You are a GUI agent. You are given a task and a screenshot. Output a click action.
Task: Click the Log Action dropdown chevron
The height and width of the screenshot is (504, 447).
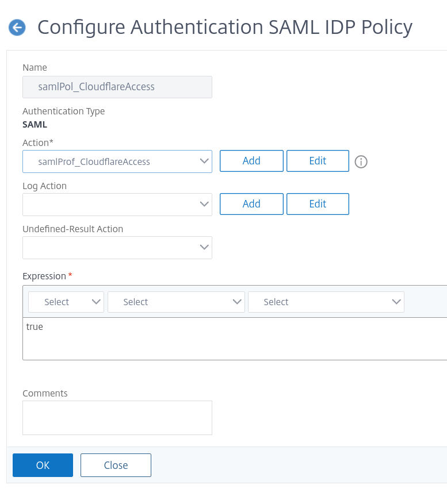[x=204, y=204]
